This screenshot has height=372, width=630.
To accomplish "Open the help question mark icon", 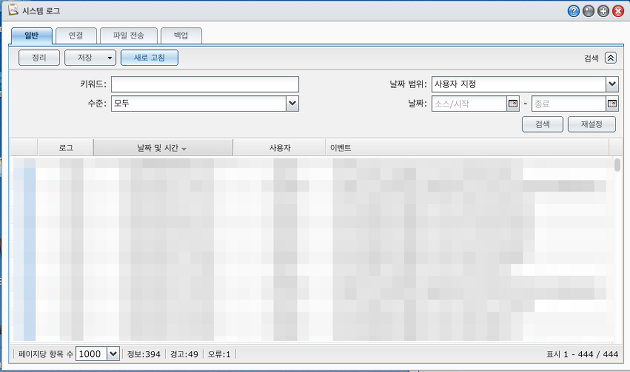I will 573,11.
